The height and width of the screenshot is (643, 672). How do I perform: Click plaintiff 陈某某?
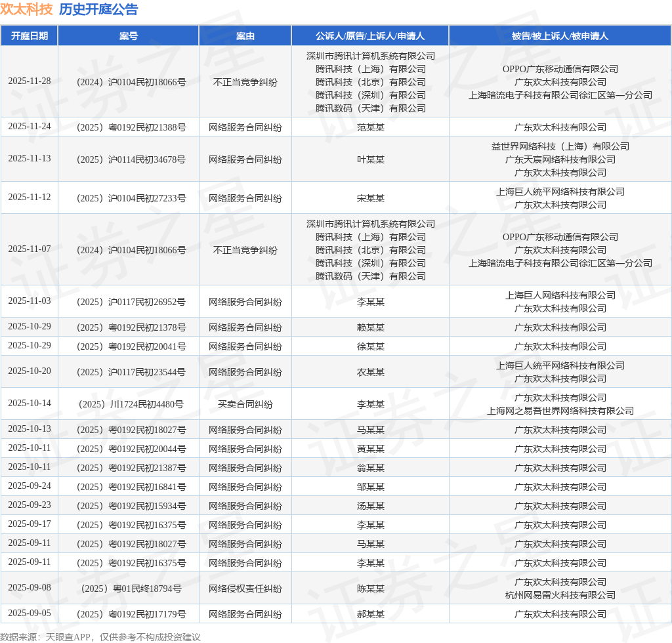(x=371, y=589)
